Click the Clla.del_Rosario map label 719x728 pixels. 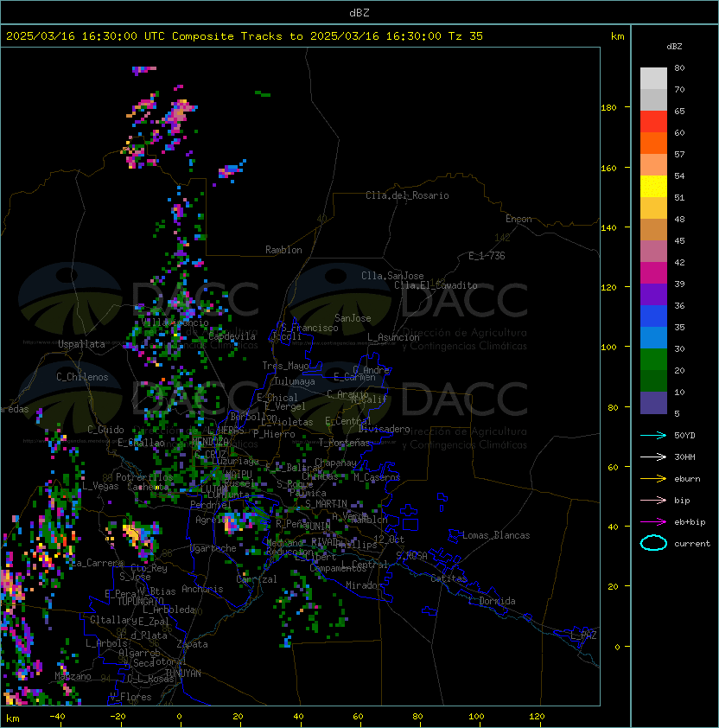pos(407,195)
